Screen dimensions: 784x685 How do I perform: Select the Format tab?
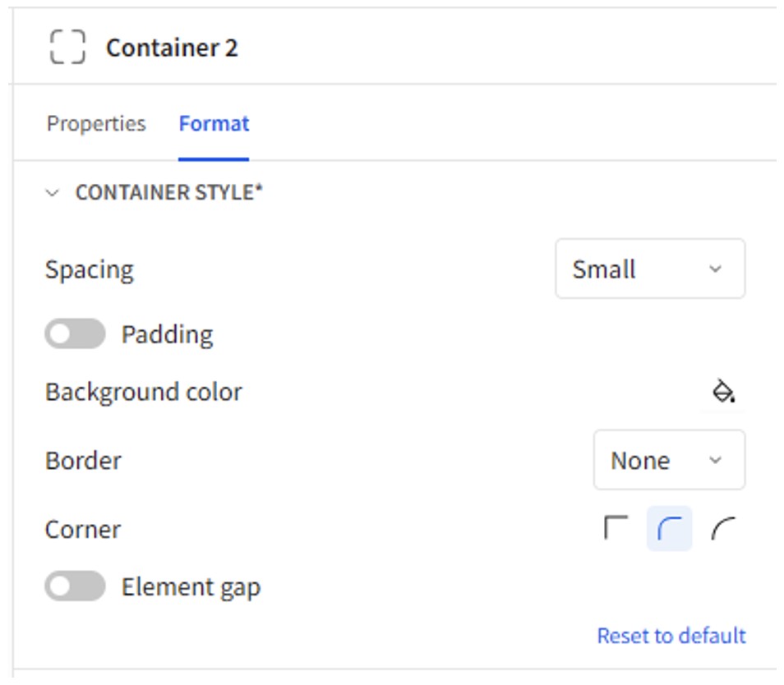[214, 123]
